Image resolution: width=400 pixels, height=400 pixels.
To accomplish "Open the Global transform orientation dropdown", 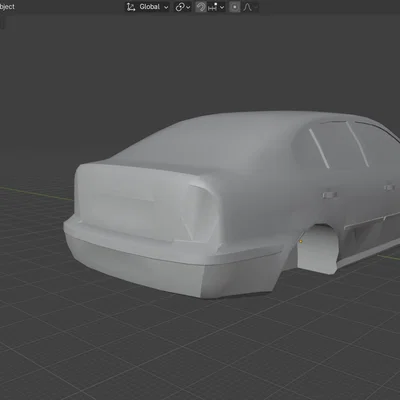I will 147,7.
